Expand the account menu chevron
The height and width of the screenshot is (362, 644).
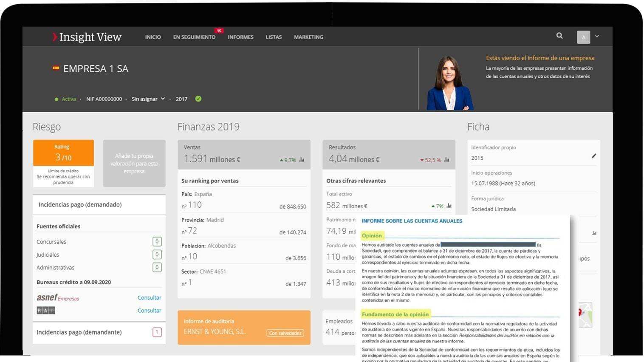597,37
